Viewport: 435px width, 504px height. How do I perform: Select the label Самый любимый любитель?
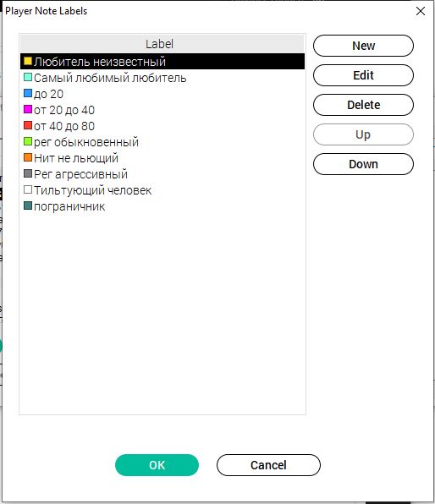pos(110,78)
